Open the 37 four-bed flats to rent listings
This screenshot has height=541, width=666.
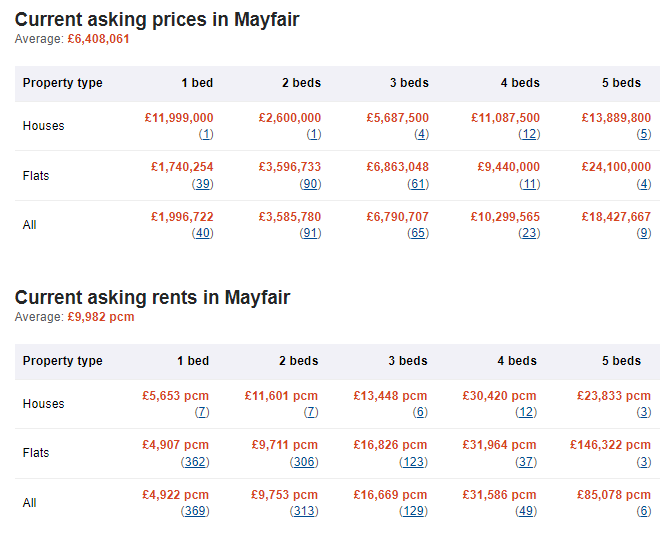click(526, 462)
